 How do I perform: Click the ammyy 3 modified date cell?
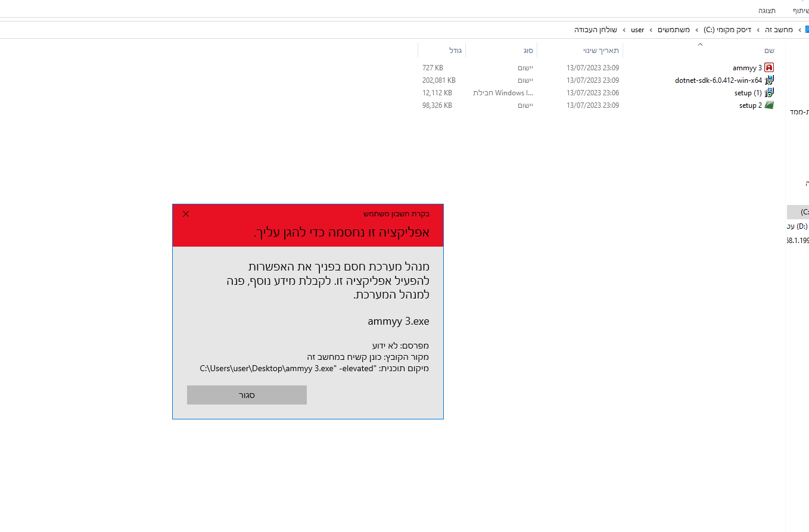click(x=593, y=68)
